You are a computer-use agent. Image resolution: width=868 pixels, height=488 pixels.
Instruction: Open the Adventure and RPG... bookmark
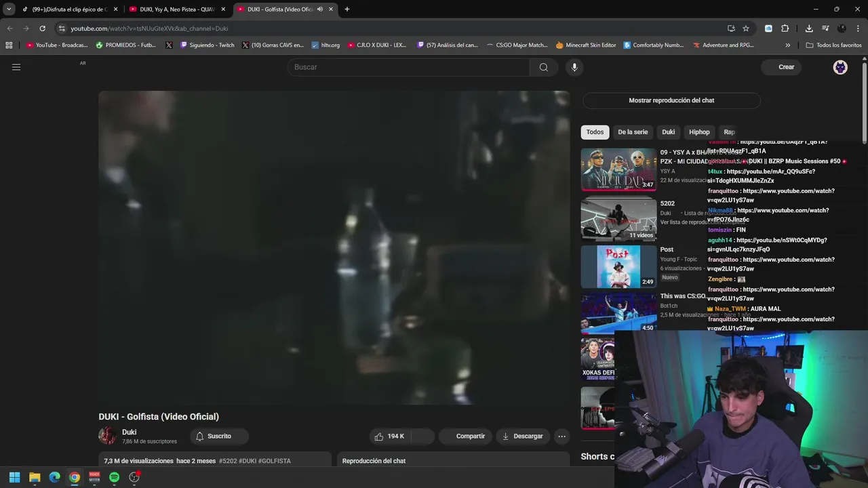coord(724,45)
